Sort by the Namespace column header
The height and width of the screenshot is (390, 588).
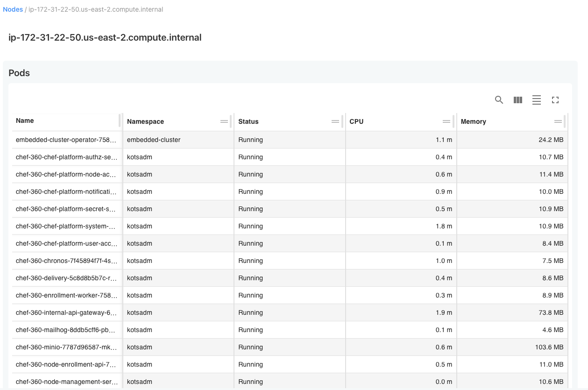145,121
